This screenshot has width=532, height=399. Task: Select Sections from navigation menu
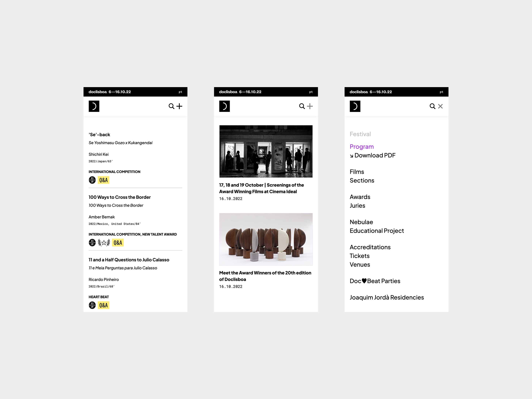tap(362, 180)
